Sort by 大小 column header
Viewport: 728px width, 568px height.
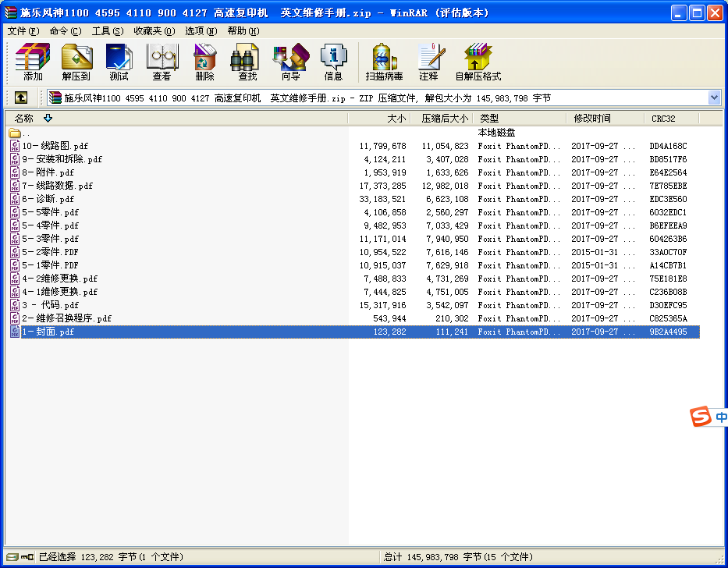(x=378, y=119)
